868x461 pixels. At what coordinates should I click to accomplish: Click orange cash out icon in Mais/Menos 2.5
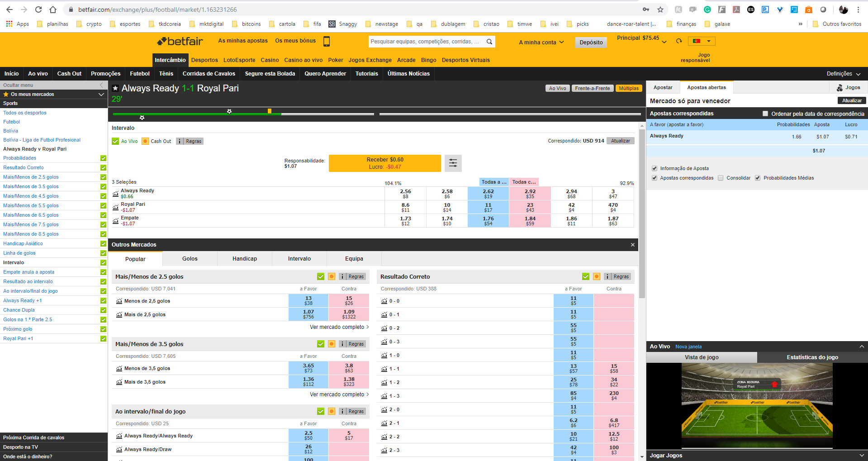point(332,276)
